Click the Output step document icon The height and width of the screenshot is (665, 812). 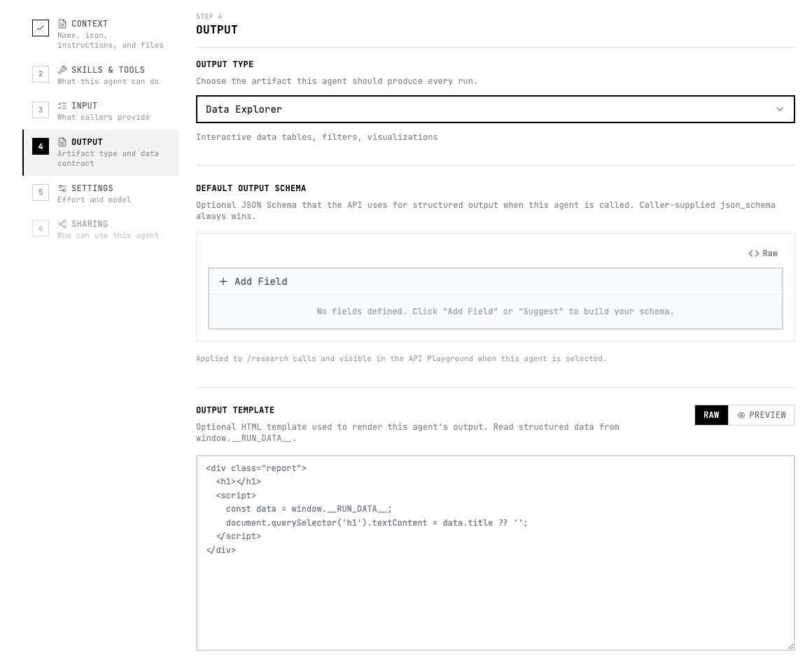pos(62,142)
